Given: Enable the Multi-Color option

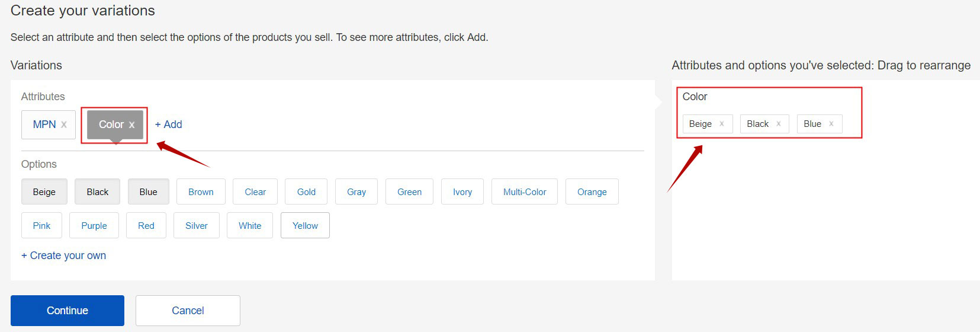Looking at the screenshot, I should (525, 192).
